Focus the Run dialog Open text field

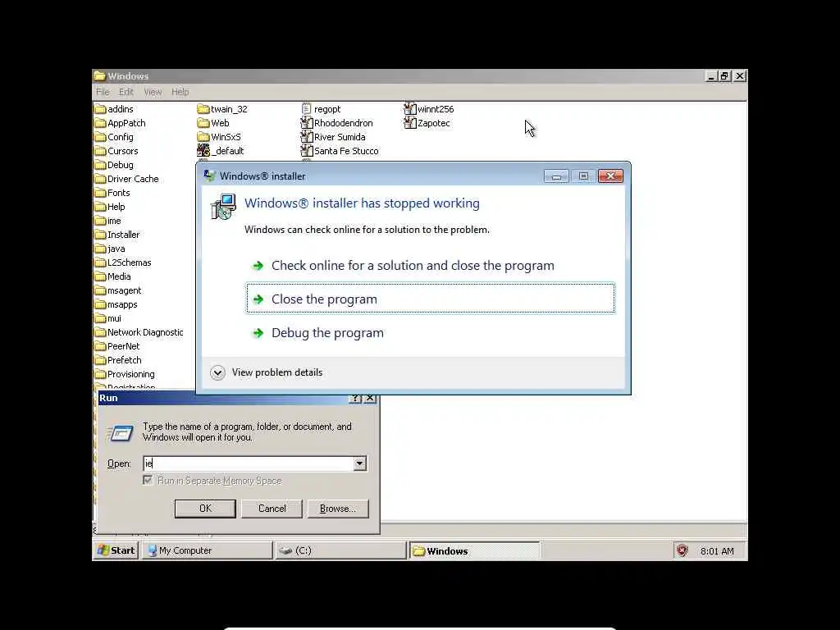coord(249,464)
